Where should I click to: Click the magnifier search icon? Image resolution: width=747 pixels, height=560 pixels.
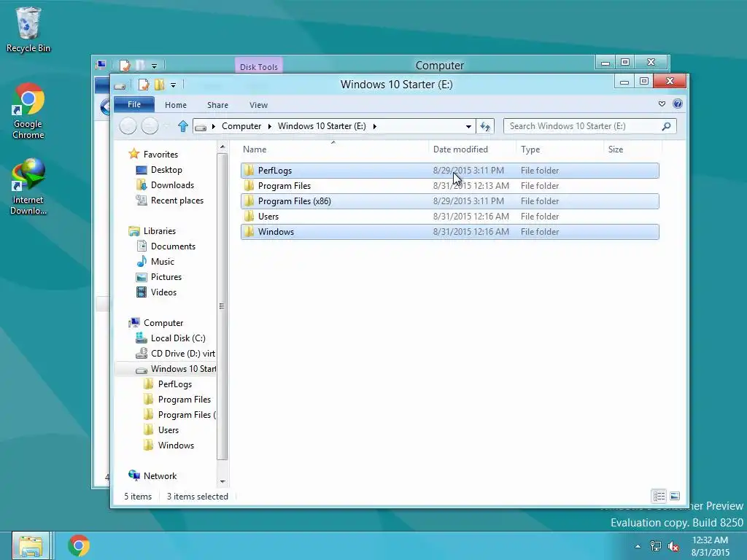point(666,126)
